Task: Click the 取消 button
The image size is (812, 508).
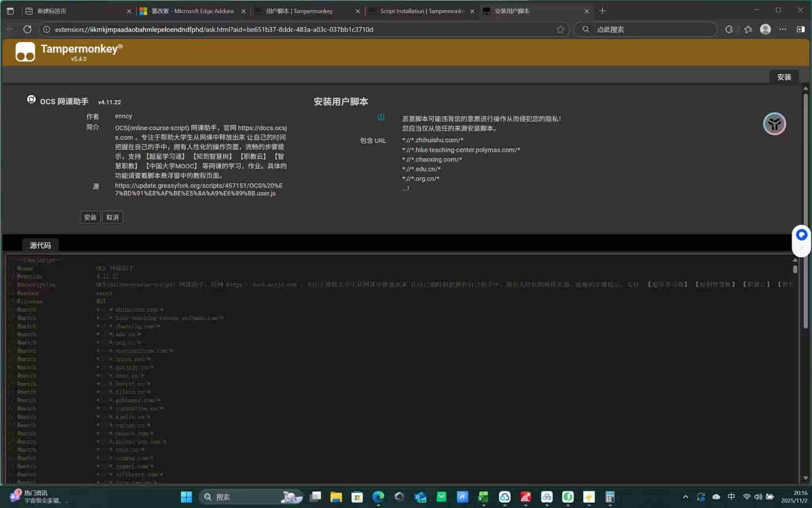Action: (112, 217)
